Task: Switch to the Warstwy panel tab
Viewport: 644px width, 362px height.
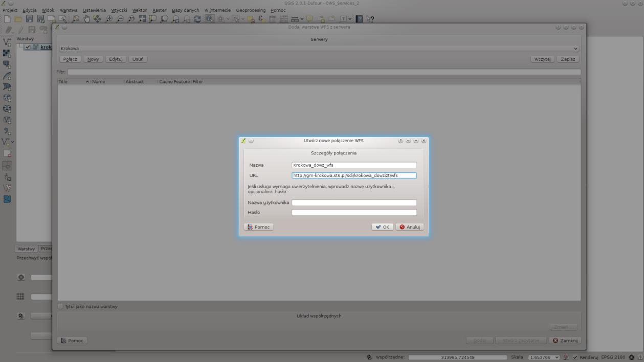Action: [26, 249]
